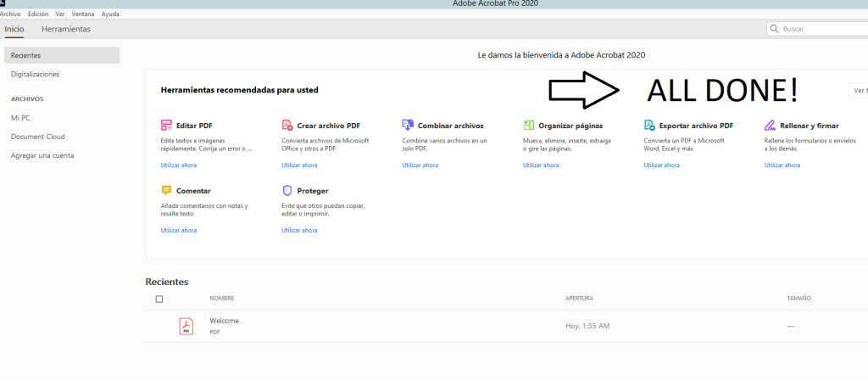Click the search magnifier icon
Image resolution: width=868 pixels, height=381 pixels.
[x=774, y=29]
